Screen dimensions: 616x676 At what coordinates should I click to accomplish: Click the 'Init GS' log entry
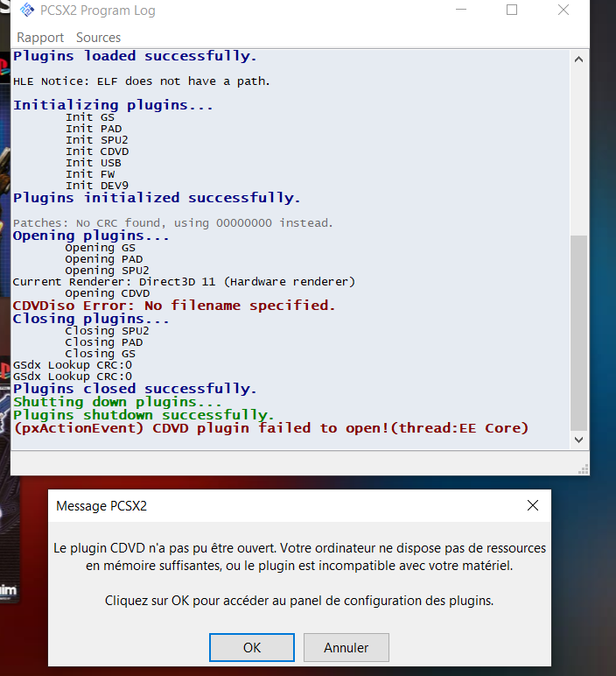pos(90,117)
